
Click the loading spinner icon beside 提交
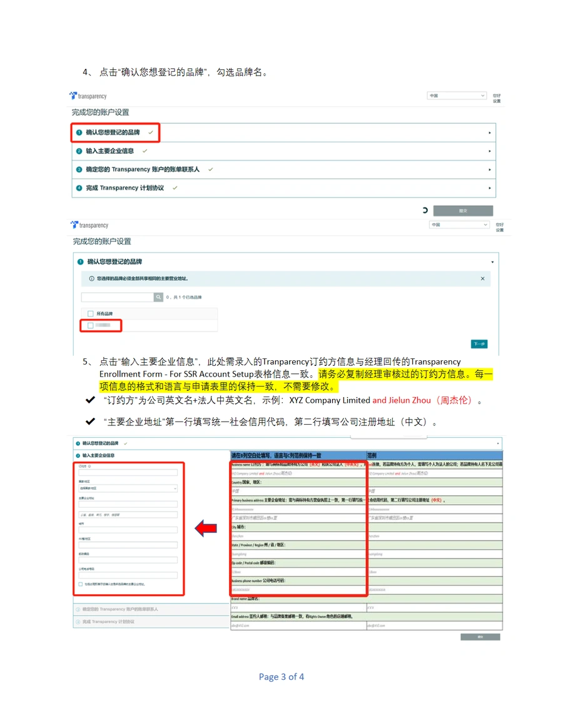425,210
